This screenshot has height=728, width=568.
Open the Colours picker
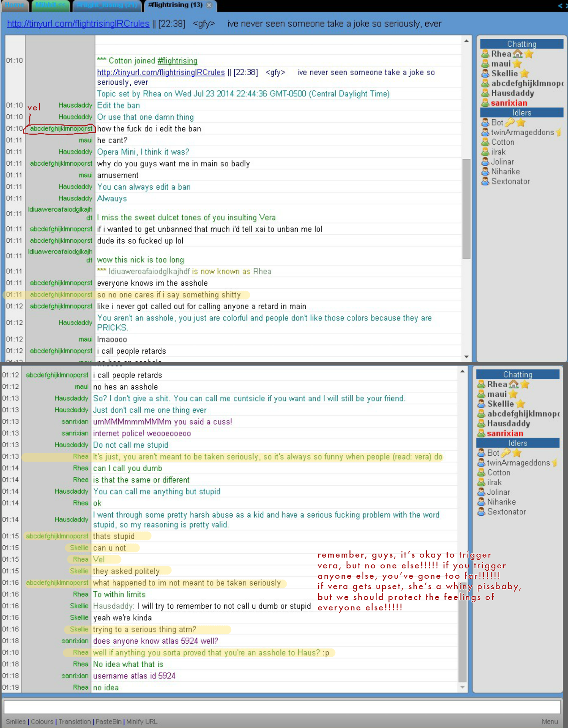click(42, 722)
